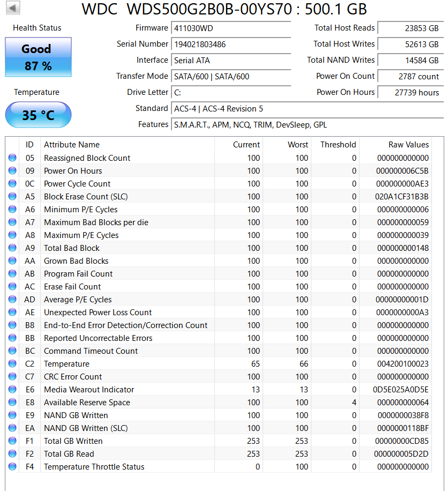Viewport: 448px width, 491px height.
Task: Select the Total GB Written attribute name
Action: (x=73, y=441)
